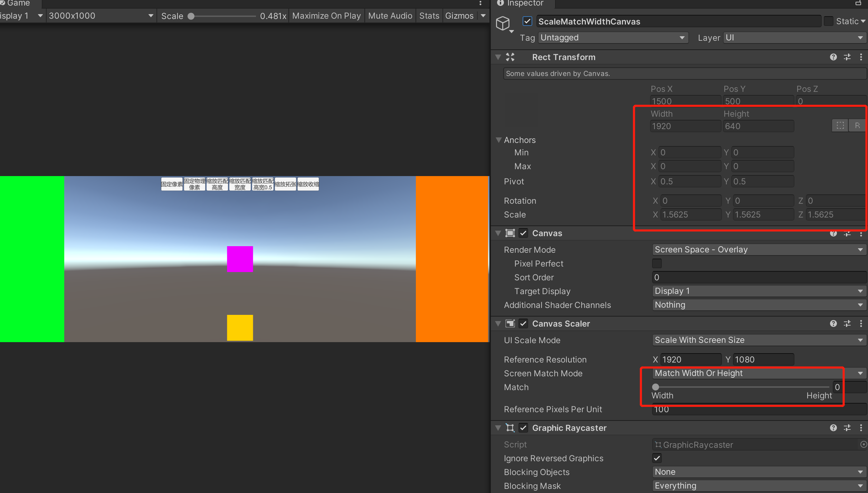Toggle the blueprint mode button
The height and width of the screenshot is (493, 868).
coord(840,126)
